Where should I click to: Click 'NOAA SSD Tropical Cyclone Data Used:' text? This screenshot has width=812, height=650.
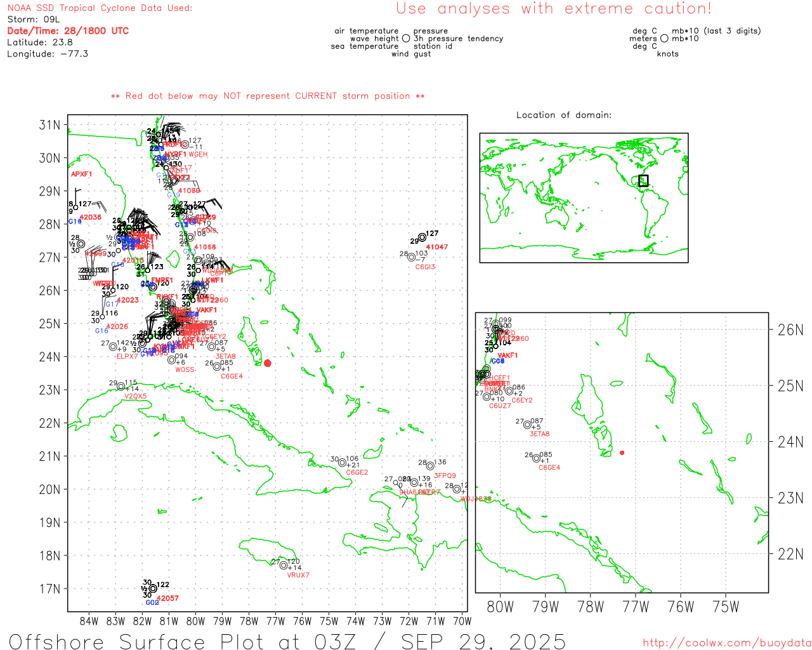pyautogui.click(x=100, y=8)
